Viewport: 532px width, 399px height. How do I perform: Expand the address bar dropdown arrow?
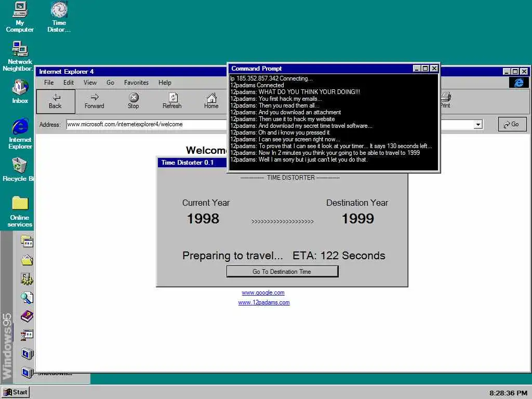pyautogui.click(x=478, y=125)
